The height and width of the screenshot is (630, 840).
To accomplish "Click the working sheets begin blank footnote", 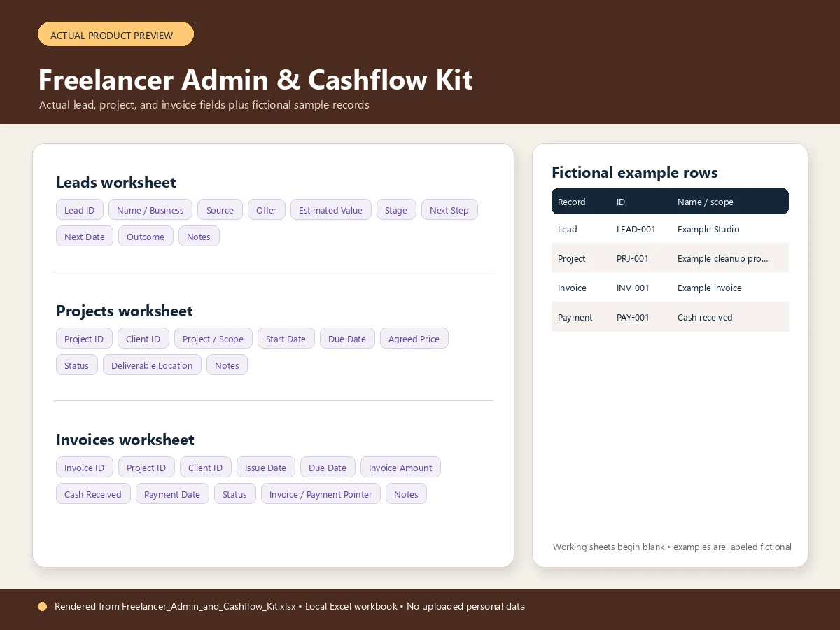I will pos(672,547).
